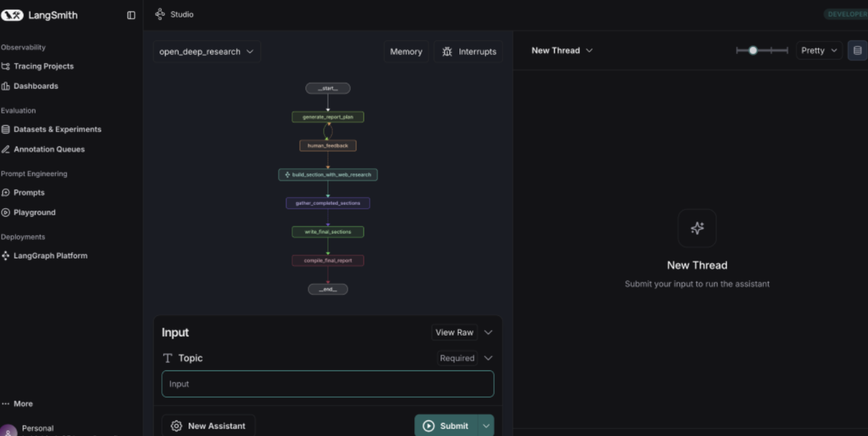The image size is (868, 436).
Task: Click the Studio graph icon
Action: click(160, 14)
